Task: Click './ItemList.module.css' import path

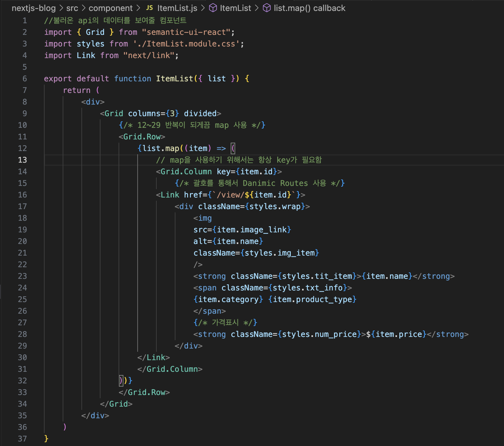Action: pos(186,44)
